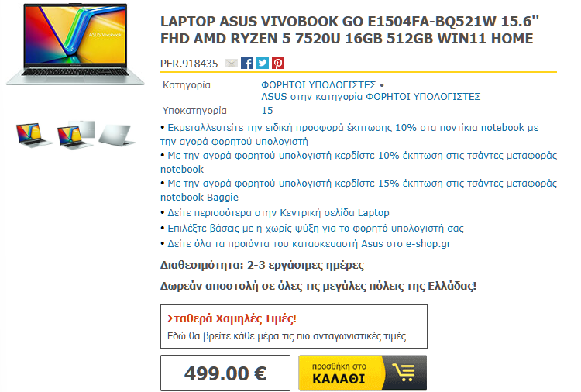
Task: Select the first front-view laptop thumbnail
Action: point(33,135)
